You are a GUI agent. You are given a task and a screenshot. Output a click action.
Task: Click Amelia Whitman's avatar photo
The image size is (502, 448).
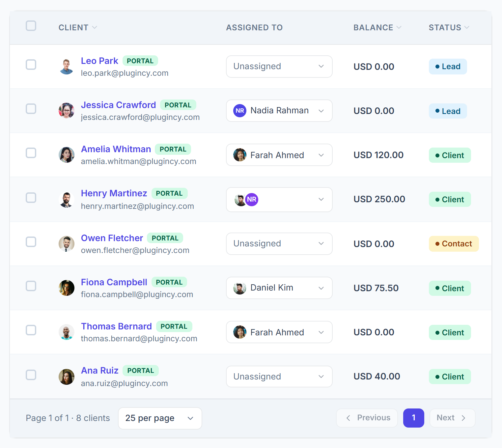pos(67,155)
